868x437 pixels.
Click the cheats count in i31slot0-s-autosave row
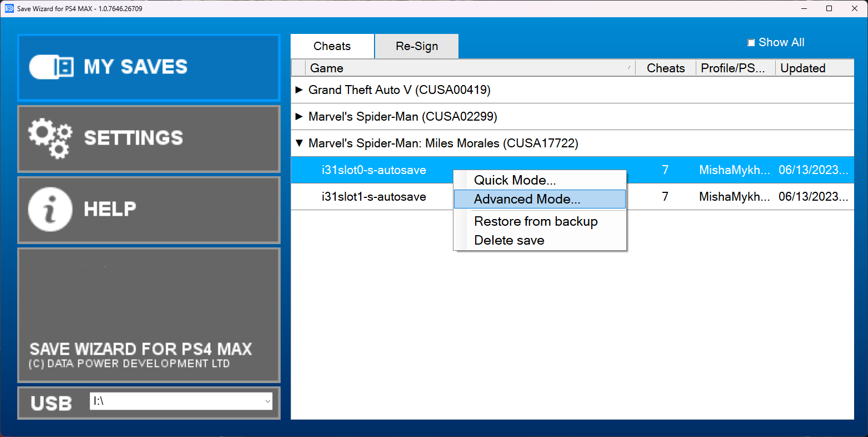click(665, 170)
